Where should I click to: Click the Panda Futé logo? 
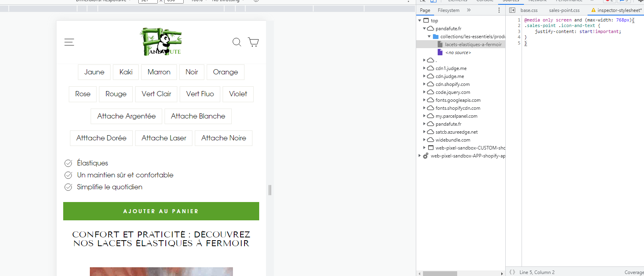[161, 42]
